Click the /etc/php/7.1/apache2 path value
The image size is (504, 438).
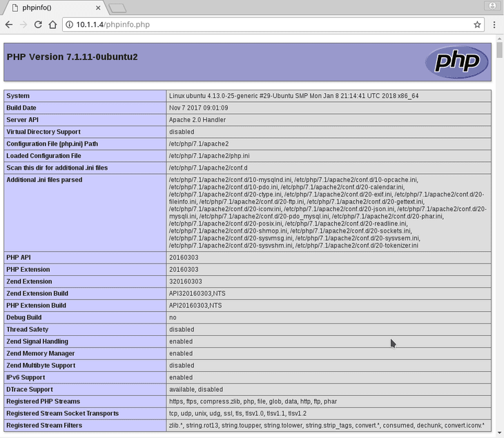coord(199,144)
